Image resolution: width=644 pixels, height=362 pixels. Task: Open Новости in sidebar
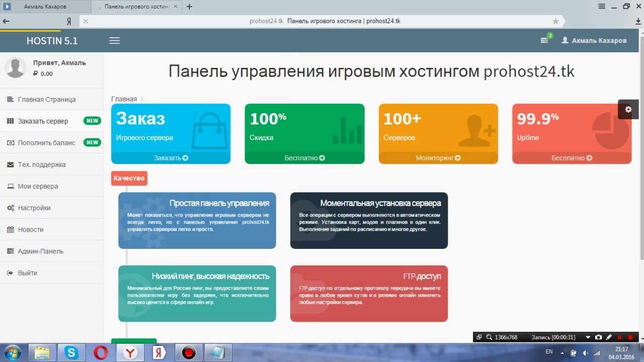(52, 229)
